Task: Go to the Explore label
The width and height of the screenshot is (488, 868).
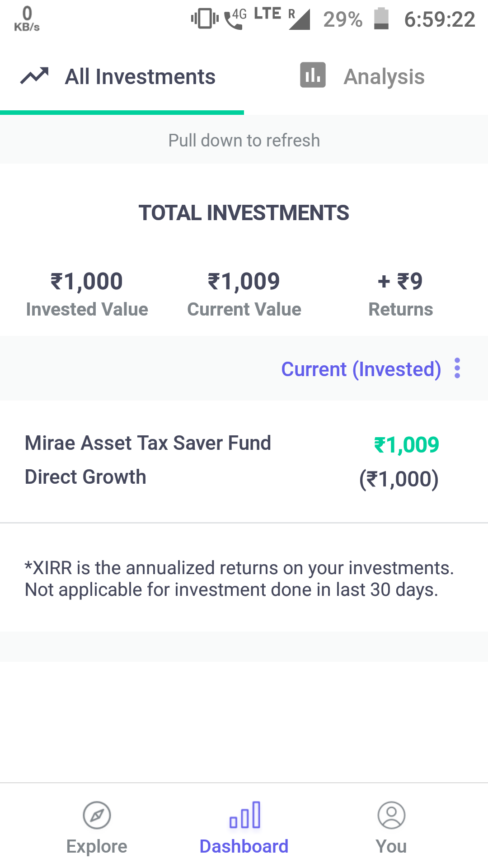Action: point(97,846)
